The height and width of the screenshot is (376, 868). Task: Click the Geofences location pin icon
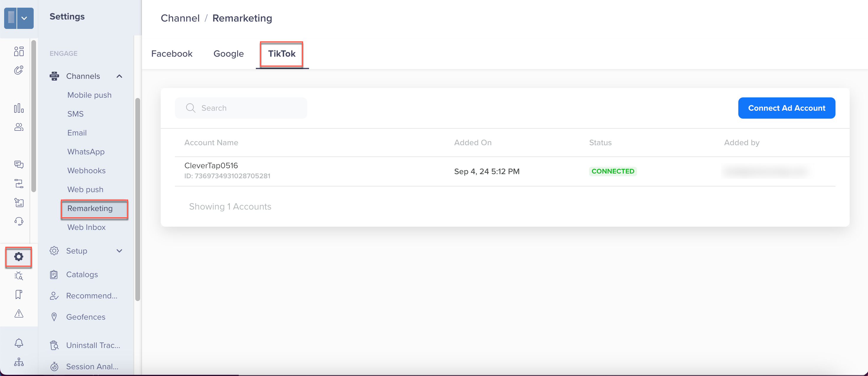click(54, 317)
